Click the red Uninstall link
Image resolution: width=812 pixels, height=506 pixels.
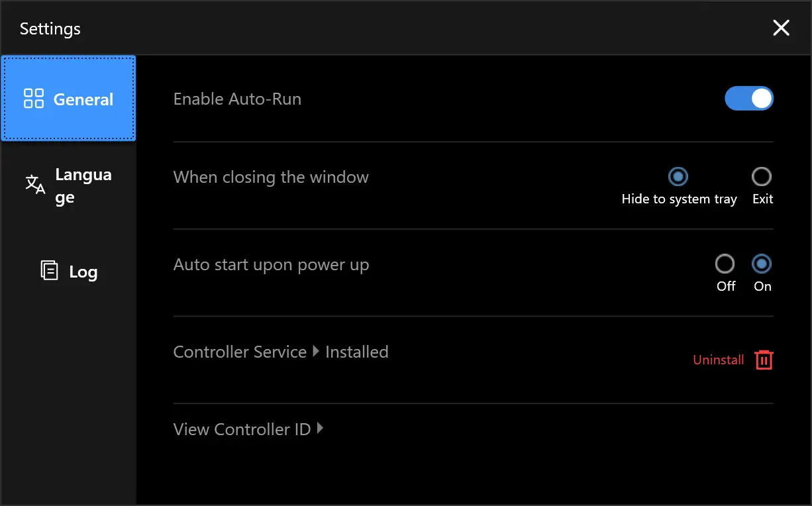pyautogui.click(x=719, y=360)
